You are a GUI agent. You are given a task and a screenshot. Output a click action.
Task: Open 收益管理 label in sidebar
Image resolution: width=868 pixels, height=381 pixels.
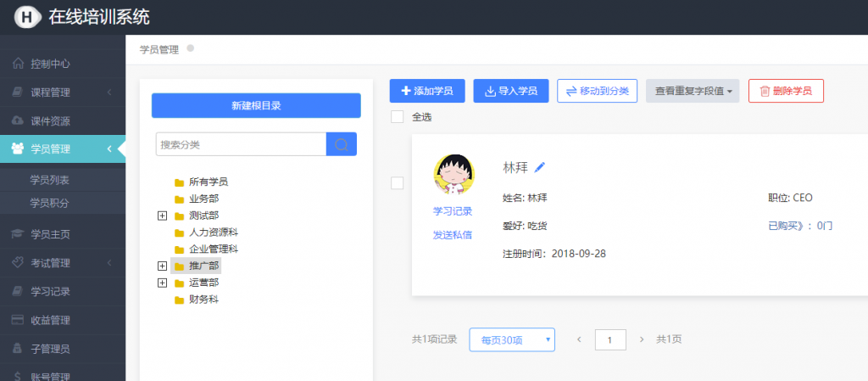point(50,320)
